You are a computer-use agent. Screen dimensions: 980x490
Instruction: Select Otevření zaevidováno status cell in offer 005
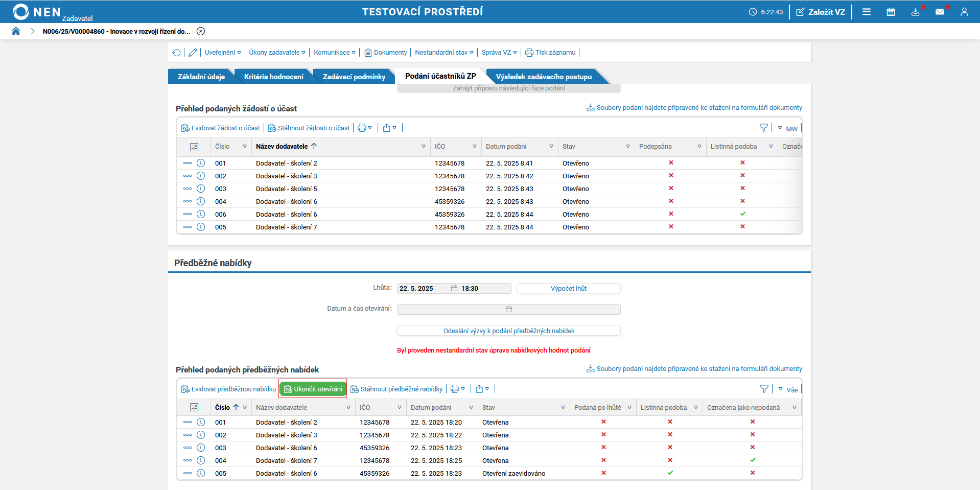tap(514, 473)
